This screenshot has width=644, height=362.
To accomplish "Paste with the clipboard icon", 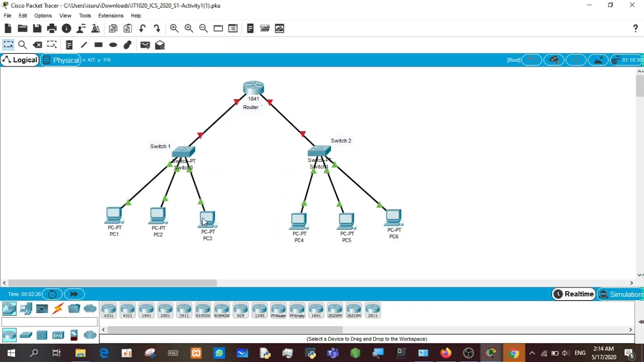I will pos(128,29).
